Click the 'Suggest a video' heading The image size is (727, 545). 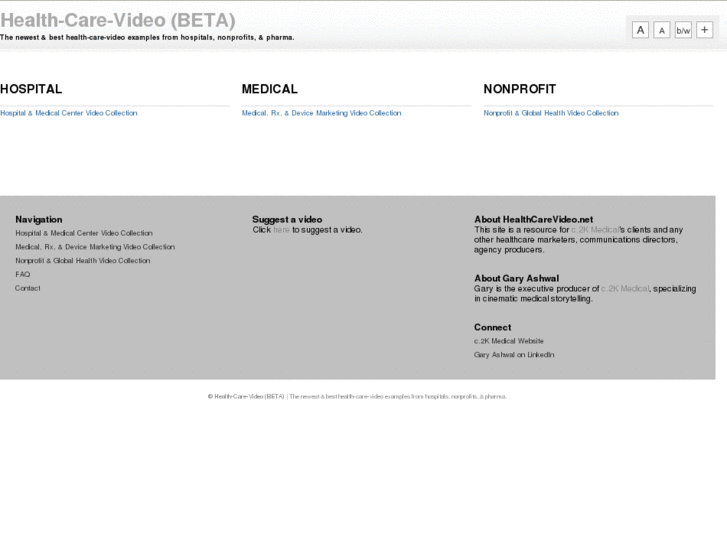287,219
